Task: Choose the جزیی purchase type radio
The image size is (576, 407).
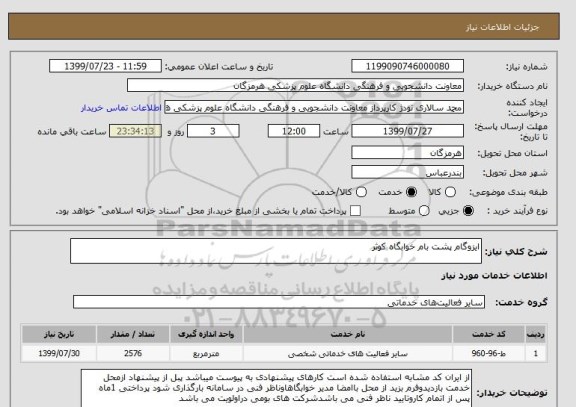Action: pyautogui.click(x=468, y=211)
